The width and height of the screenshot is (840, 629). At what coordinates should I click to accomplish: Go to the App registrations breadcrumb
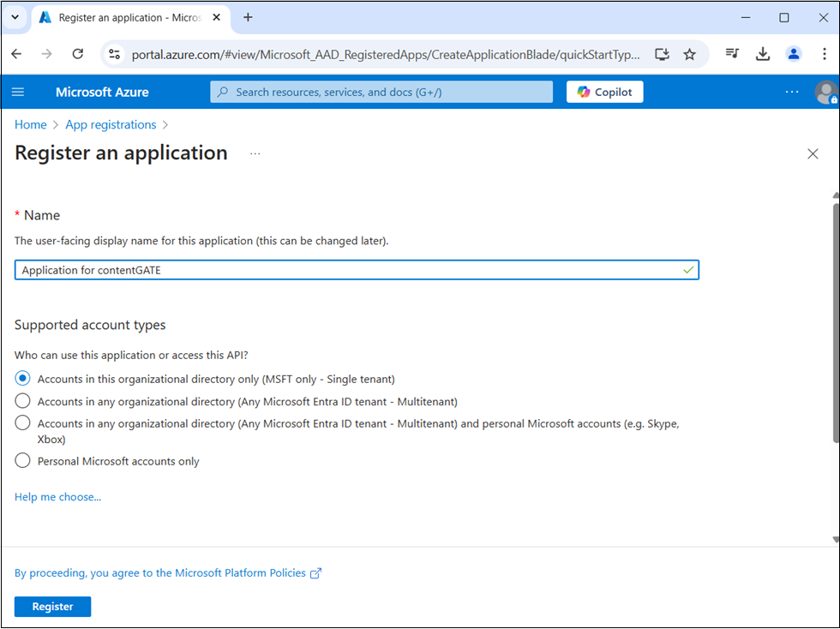tap(111, 125)
